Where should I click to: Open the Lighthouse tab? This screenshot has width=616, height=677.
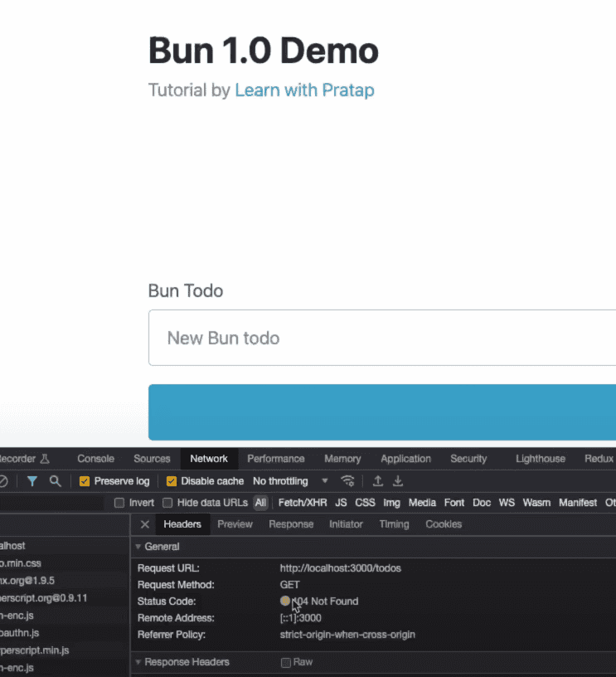click(541, 459)
